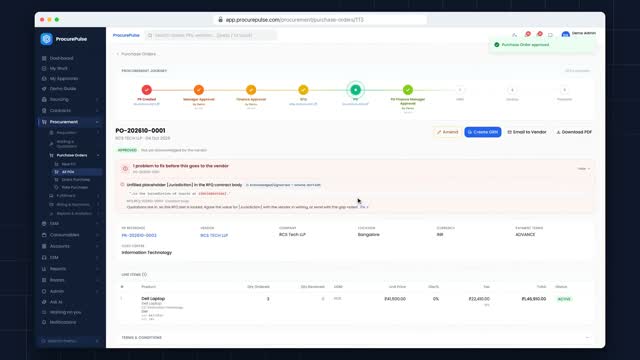Click the square panel icon in header
Image resolution: width=640 pixels, height=360 pixels.
pos(550,35)
